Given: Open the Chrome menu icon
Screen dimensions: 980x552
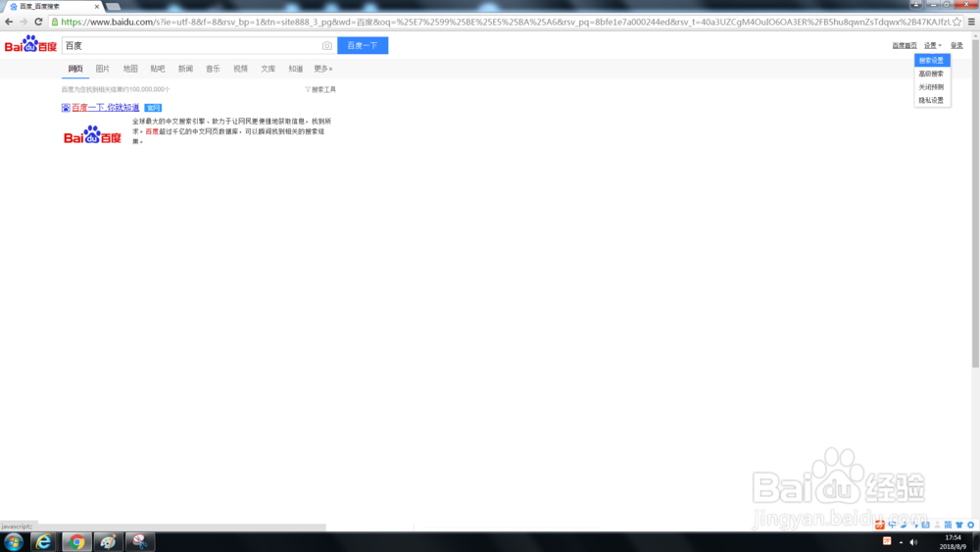Looking at the screenshot, I should click(x=971, y=22).
